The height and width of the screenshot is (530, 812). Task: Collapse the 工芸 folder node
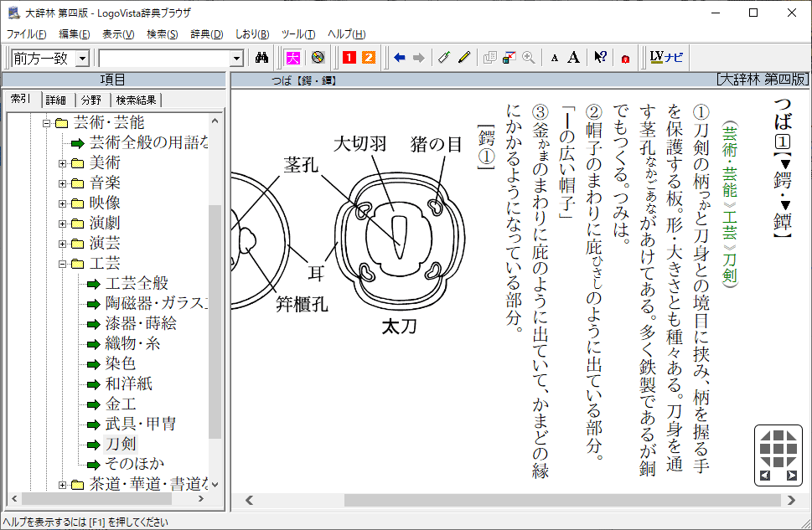tap(63, 264)
